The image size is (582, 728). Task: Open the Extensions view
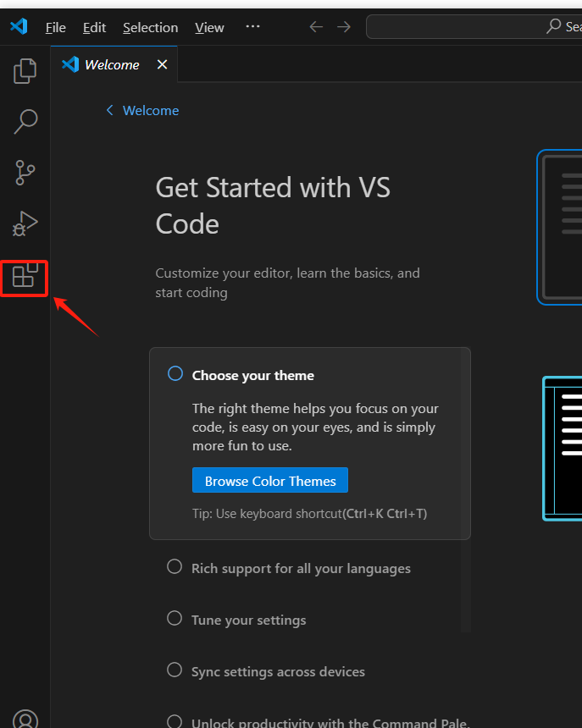tap(25, 275)
